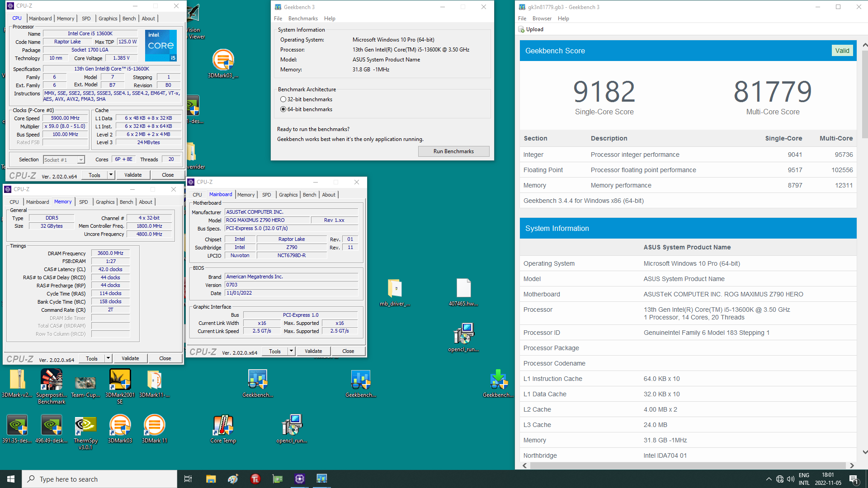Image resolution: width=868 pixels, height=488 pixels.
Task: Open the 391.35 NVIDIA driver desktop icon
Action: pyautogui.click(x=17, y=429)
